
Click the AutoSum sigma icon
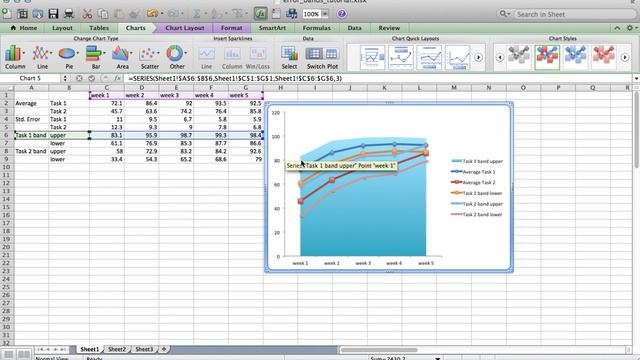click(196, 14)
